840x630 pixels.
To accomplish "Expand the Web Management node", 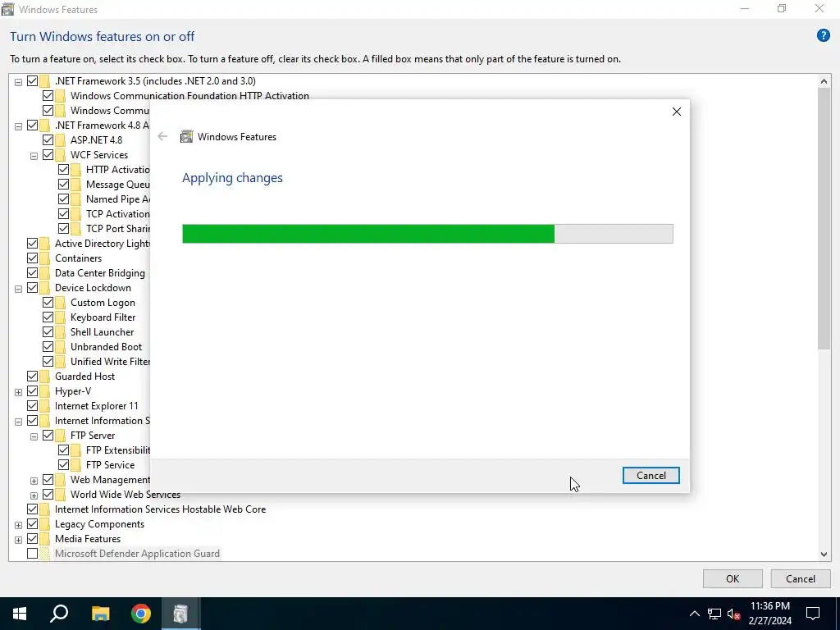I will tap(34, 481).
